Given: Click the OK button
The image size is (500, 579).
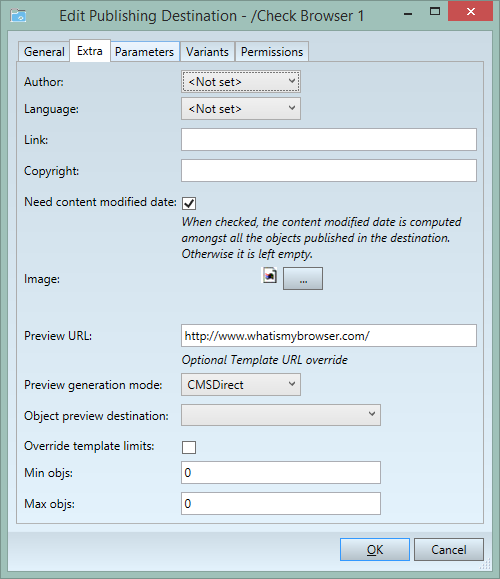Looking at the screenshot, I should pos(375,549).
